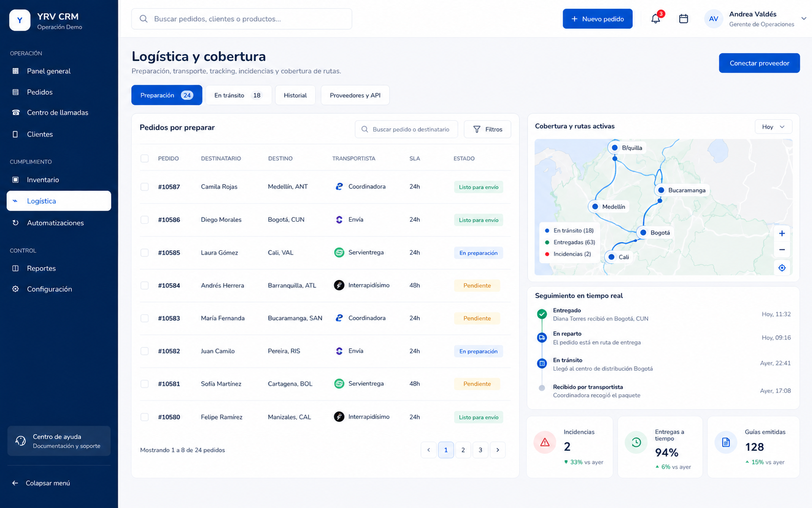Screen dimensions: 812x508
Task: Open the Hoy date range dropdown
Action: tap(773, 126)
